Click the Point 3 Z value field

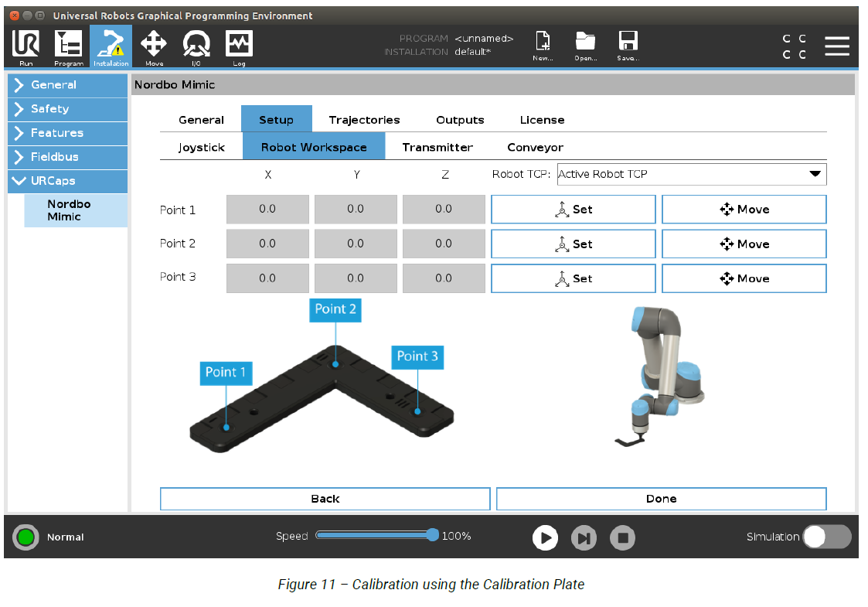coord(444,278)
